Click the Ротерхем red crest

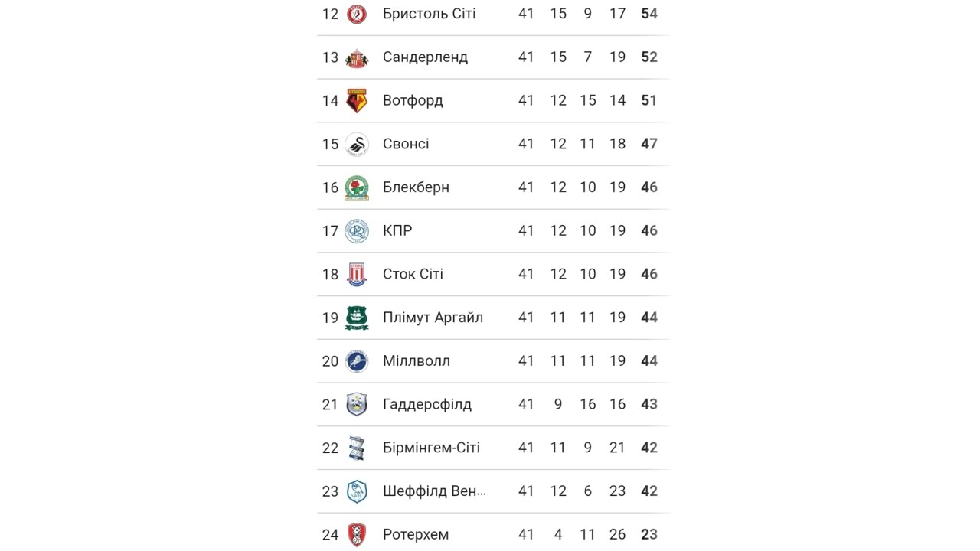click(x=356, y=534)
